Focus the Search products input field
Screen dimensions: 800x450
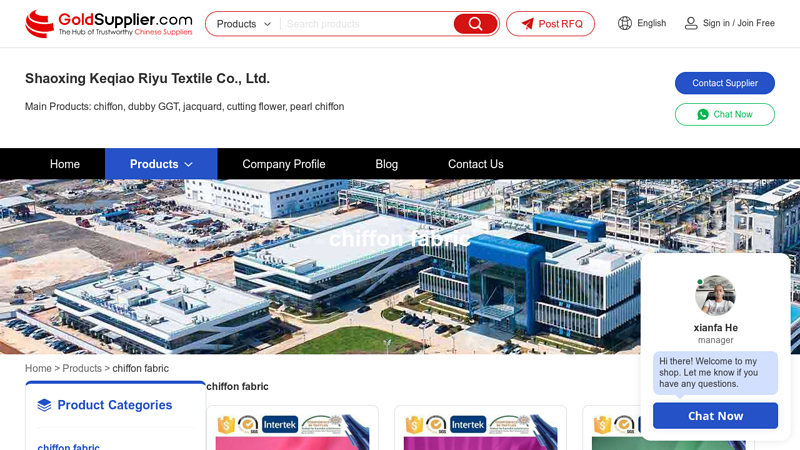[x=365, y=24]
